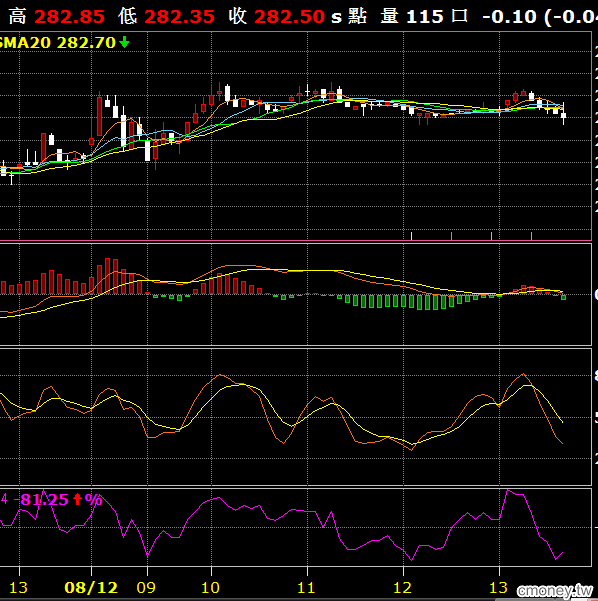The height and width of the screenshot is (601, 598).
Task: Click the green down arrow beside SMA20
Action: (124, 42)
